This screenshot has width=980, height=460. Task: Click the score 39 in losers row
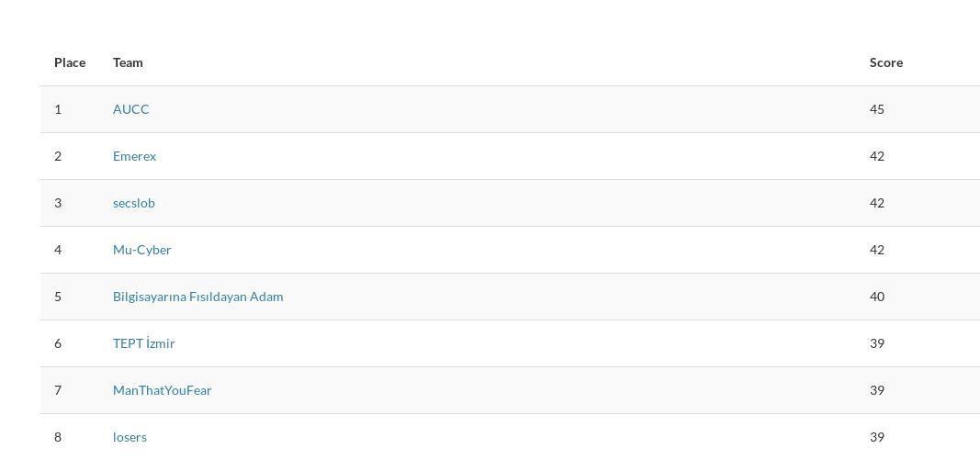pyautogui.click(x=877, y=437)
